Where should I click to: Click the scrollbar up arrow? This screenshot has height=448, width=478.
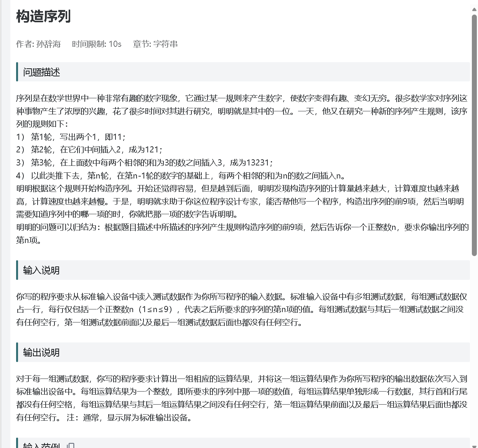coord(474,9)
